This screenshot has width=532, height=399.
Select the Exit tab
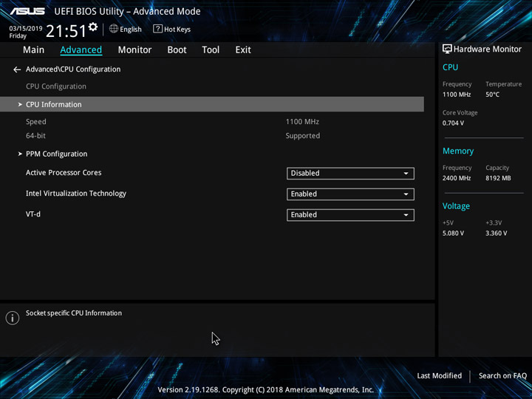(243, 50)
